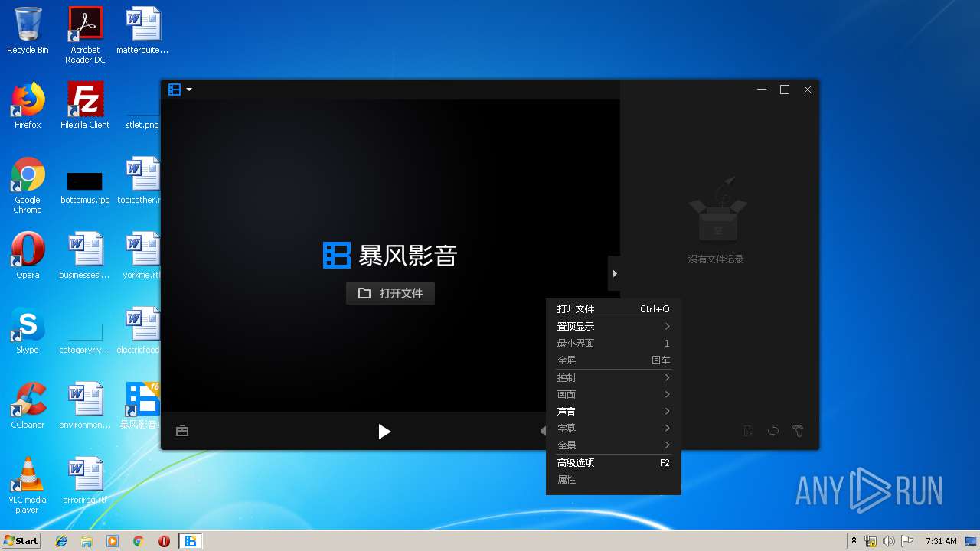Open Windows Explorer from the taskbar

pyautogui.click(x=87, y=541)
